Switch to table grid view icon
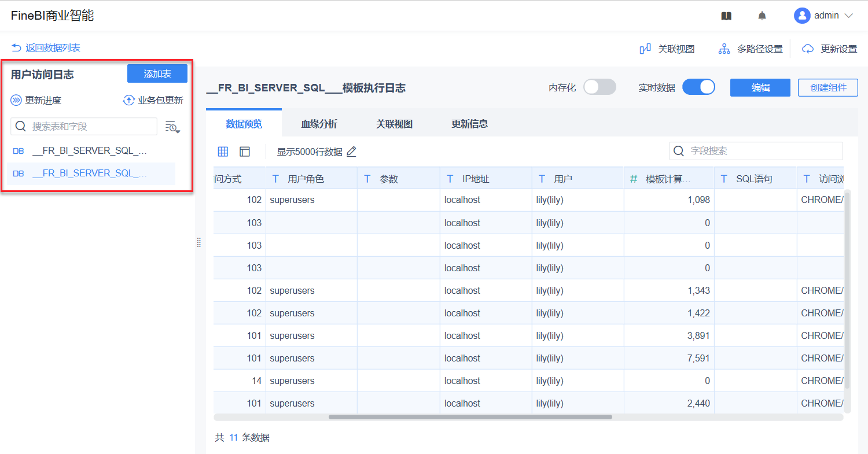Image resolution: width=868 pixels, height=454 pixels. (223, 152)
